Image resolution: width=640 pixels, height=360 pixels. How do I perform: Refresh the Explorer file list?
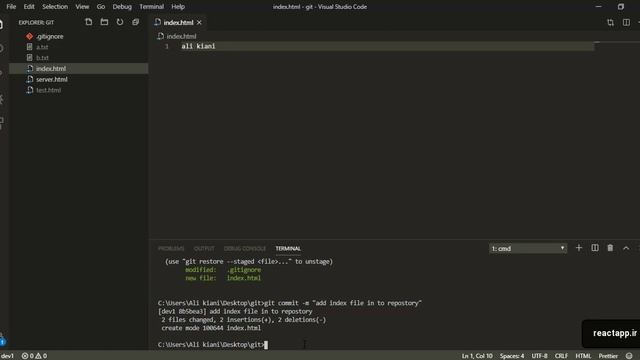click(x=120, y=22)
